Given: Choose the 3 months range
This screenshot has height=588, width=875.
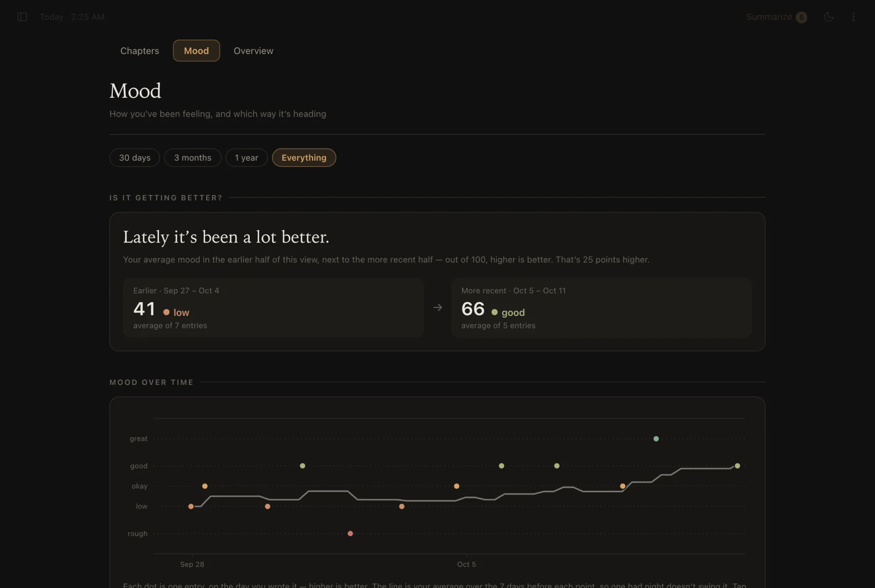Looking at the screenshot, I should [x=192, y=157].
